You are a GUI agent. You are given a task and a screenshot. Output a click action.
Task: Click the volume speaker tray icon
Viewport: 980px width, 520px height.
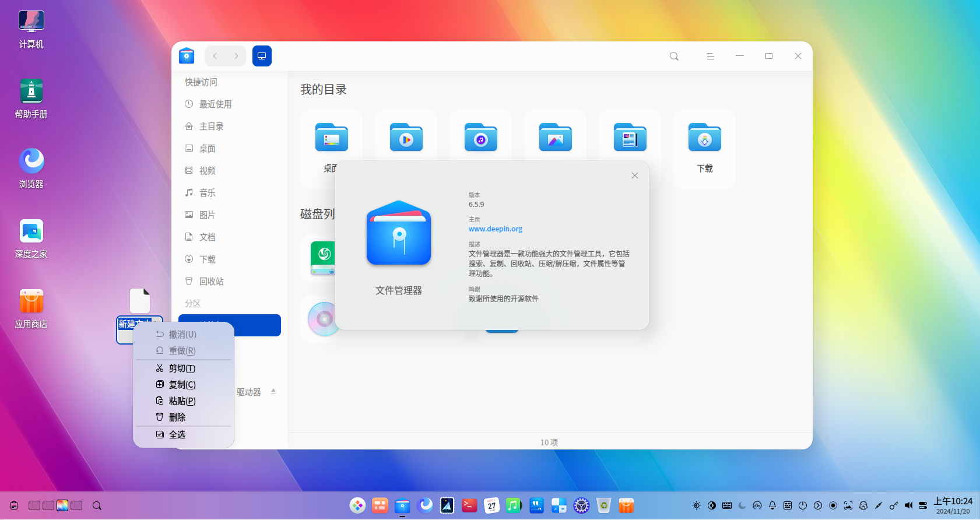point(908,505)
